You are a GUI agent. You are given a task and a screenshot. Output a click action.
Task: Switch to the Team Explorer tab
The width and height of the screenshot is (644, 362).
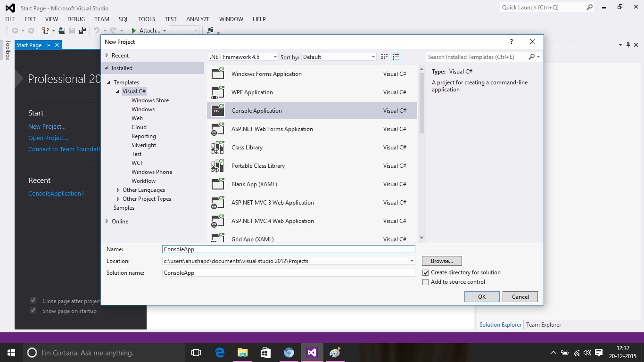[x=543, y=324]
